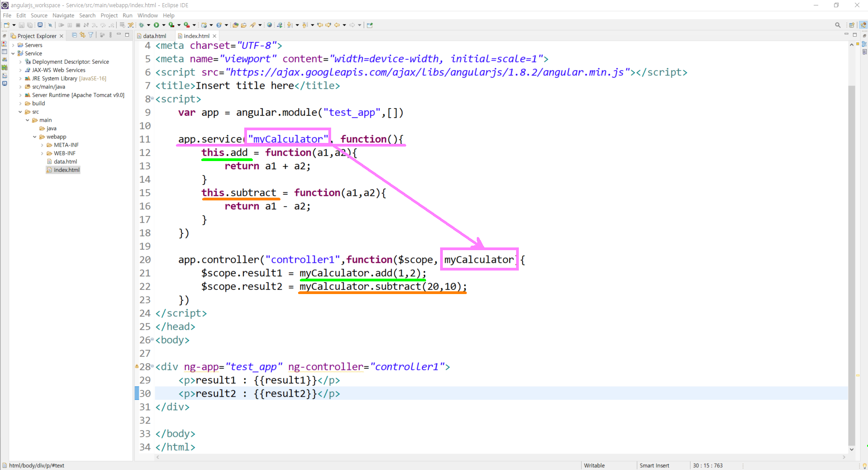The height and width of the screenshot is (470, 868).
Task: Expand the Server Runtime Apache Tomcat node
Action: tap(20, 95)
